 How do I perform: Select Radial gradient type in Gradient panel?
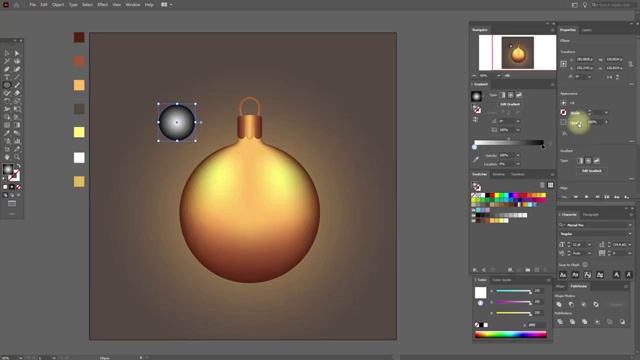pyautogui.click(x=511, y=95)
